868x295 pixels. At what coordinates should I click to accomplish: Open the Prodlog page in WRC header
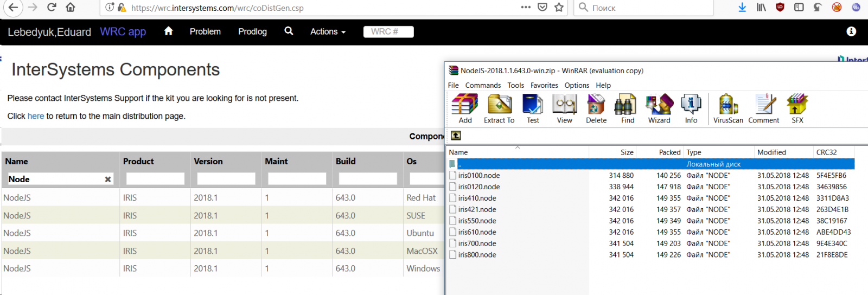pyautogui.click(x=252, y=31)
